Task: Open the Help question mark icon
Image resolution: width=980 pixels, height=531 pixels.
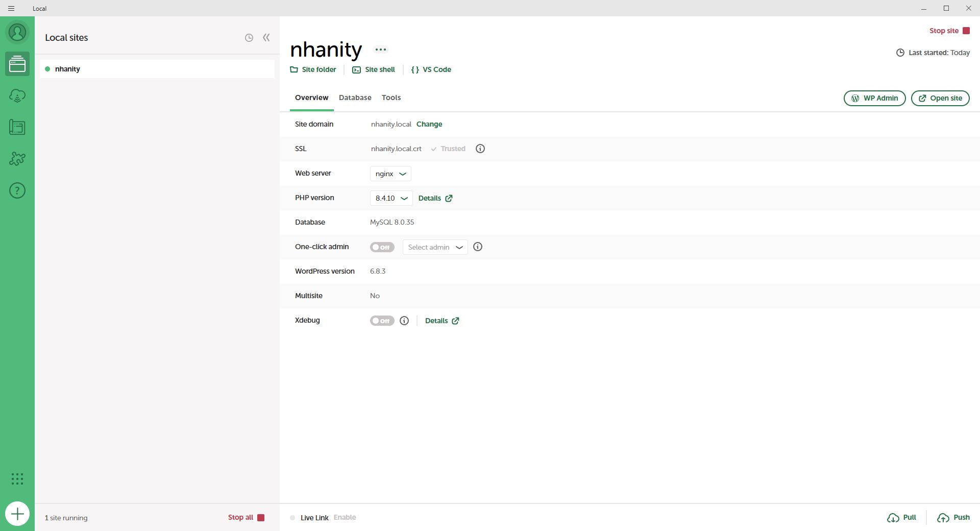Action: pos(17,190)
